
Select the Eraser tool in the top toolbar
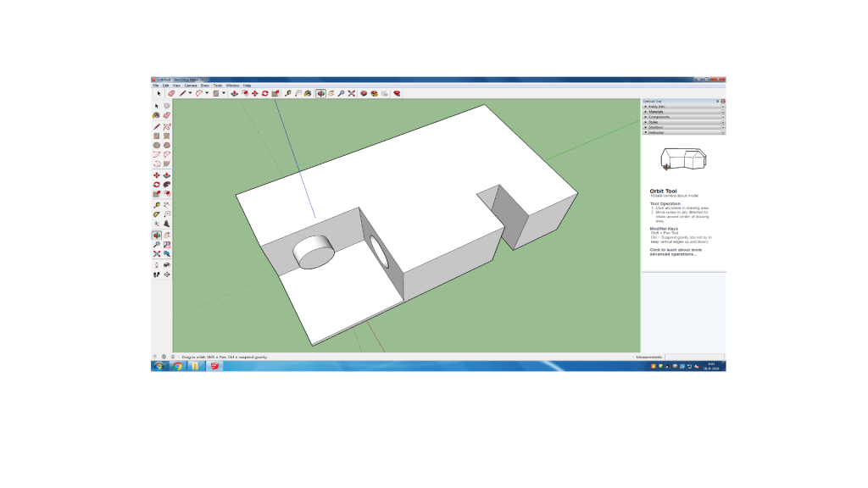coord(171,93)
